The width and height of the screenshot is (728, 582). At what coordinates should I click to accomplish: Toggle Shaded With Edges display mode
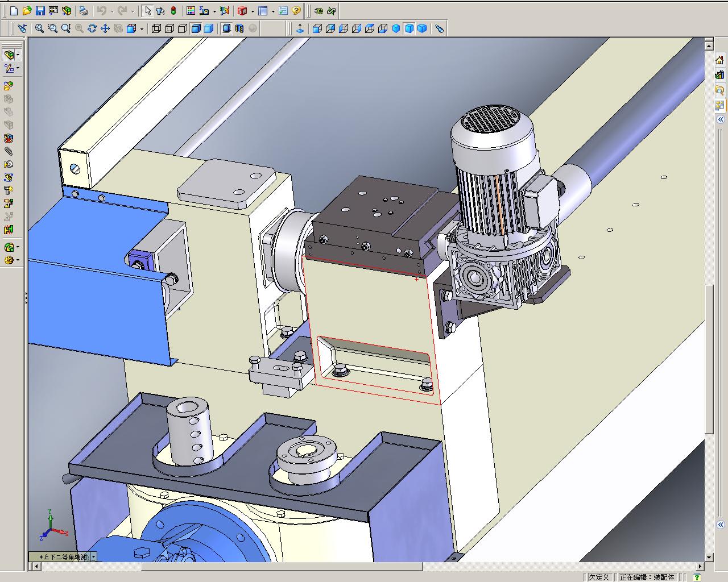pos(196,28)
